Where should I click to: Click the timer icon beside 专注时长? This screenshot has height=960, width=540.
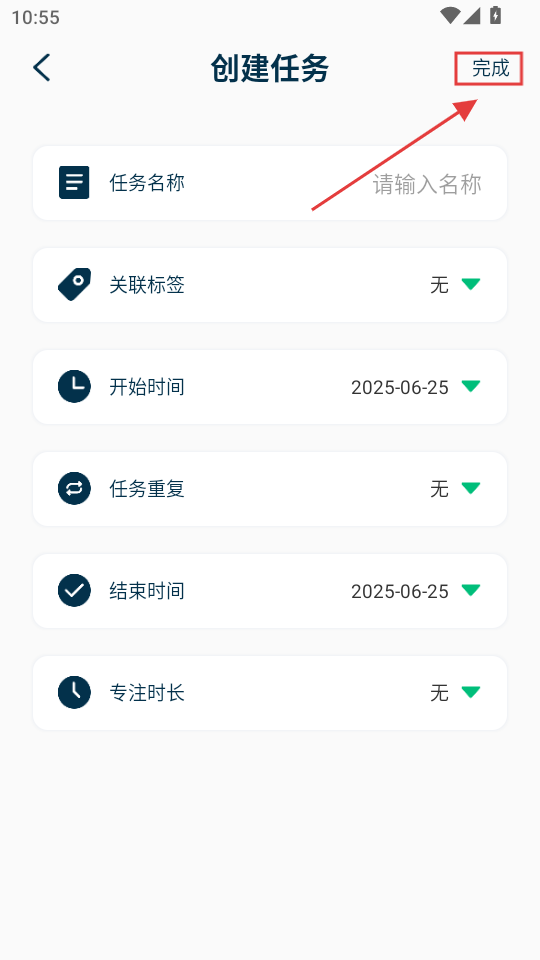coord(74,692)
